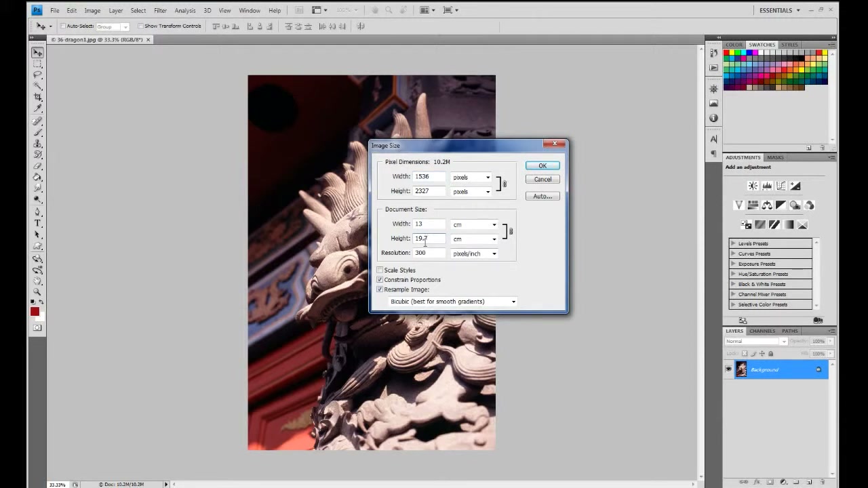
Task: Click the Auto... button
Action: pyautogui.click(x=542, y=196)
